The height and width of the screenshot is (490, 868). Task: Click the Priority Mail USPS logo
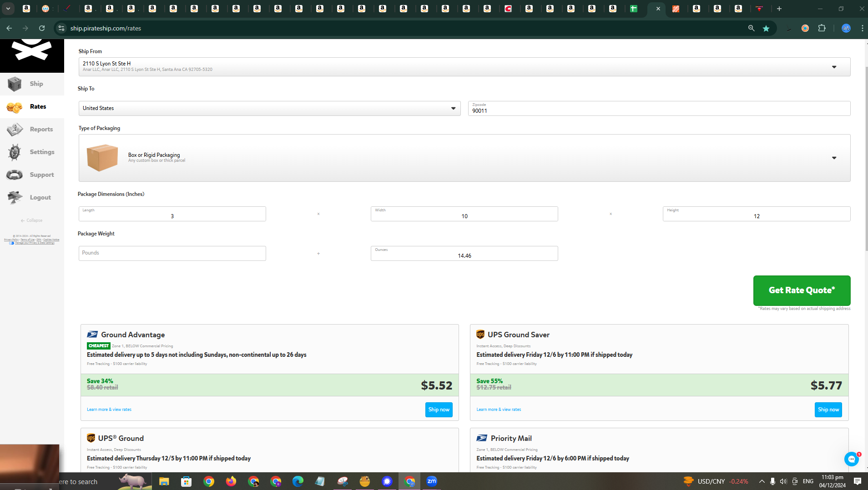point(482,438)
